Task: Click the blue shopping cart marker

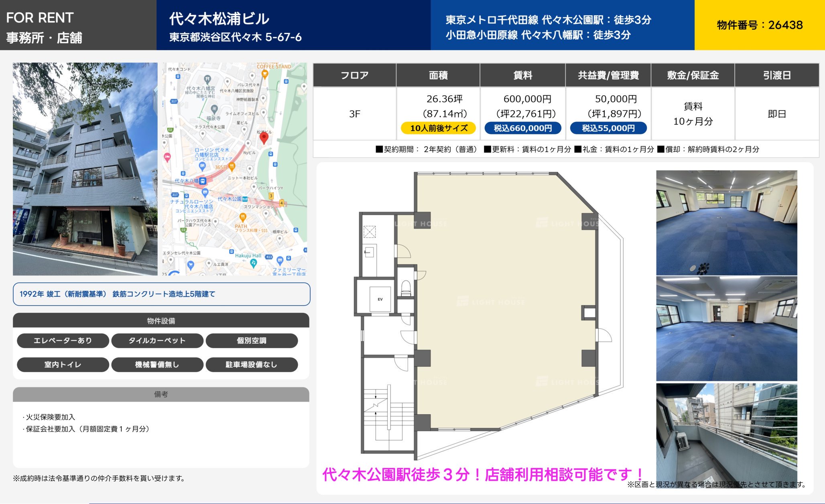Action: [x=191, y=265]
